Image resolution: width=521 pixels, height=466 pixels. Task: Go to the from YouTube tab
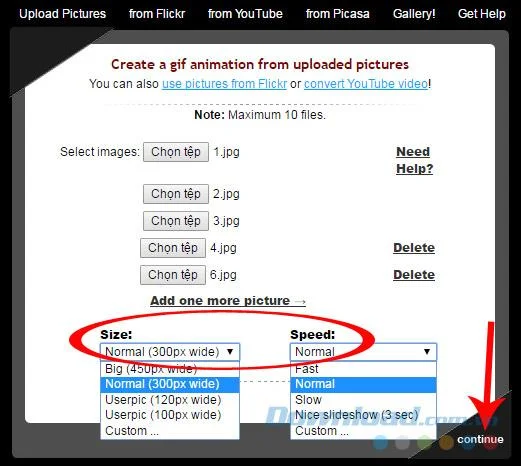click(245, 14)
